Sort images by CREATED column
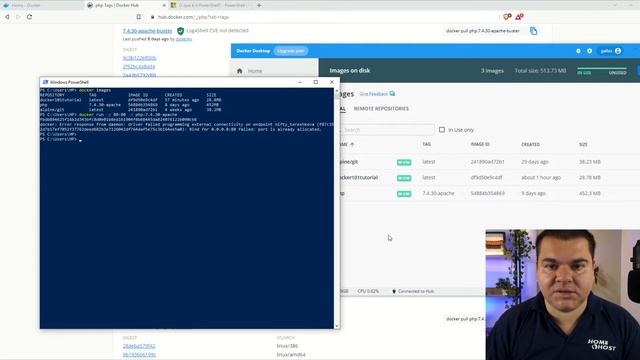640x360 pixels. point(531,144)
